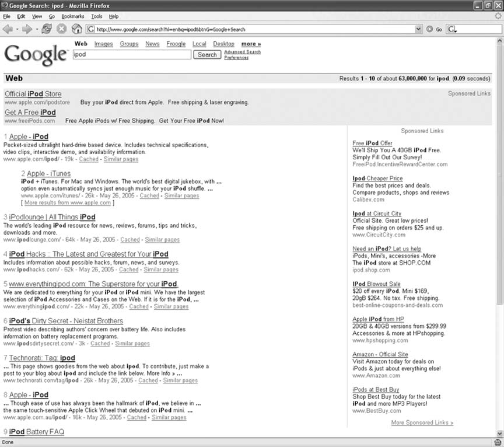Open the Apple iPod from HP ad
Image resolution: width=504 pixels, height=447 pixels.
click(379, 319)
